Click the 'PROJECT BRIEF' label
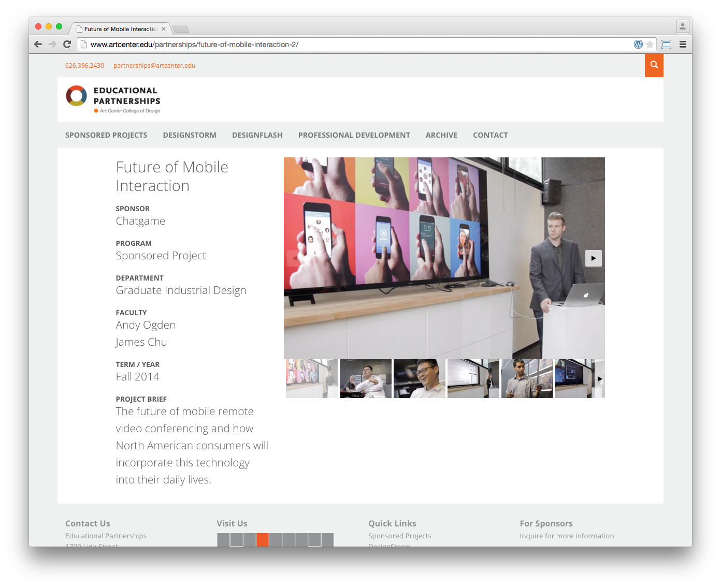The image size is (721, 588). click(x=141, y=399)
